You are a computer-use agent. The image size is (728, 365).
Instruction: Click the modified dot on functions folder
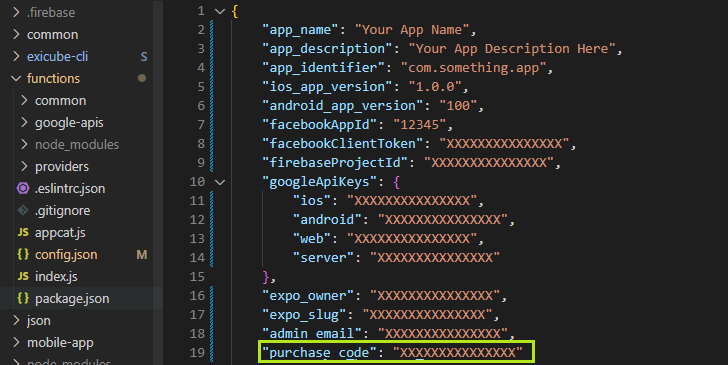point(142,78)
